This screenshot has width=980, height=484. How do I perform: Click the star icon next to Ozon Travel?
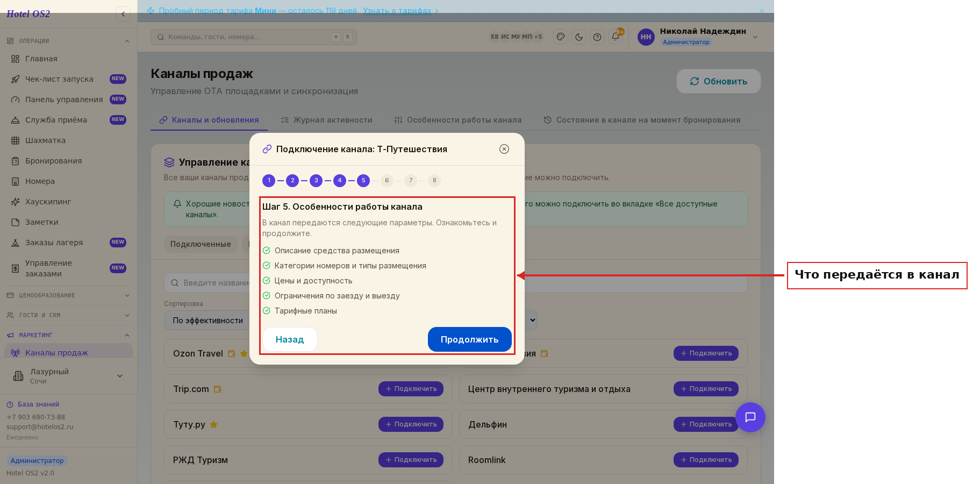(244, 354)
